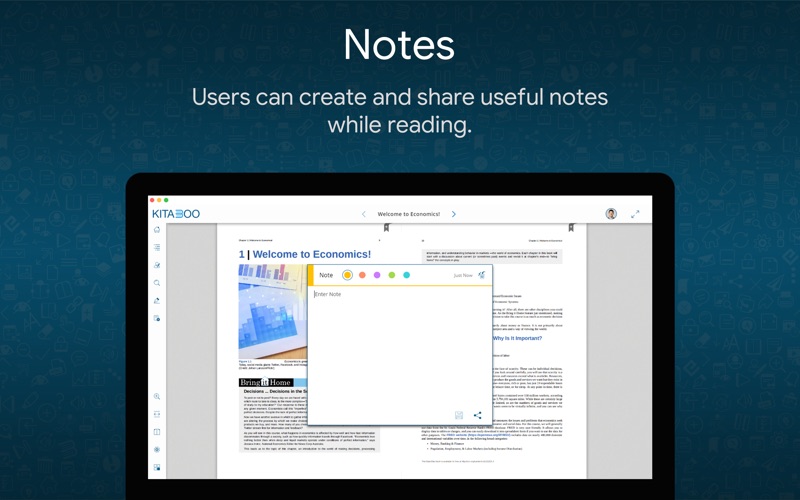
Task: Open the Home icon in the sidebar
Action: (157, 230)
